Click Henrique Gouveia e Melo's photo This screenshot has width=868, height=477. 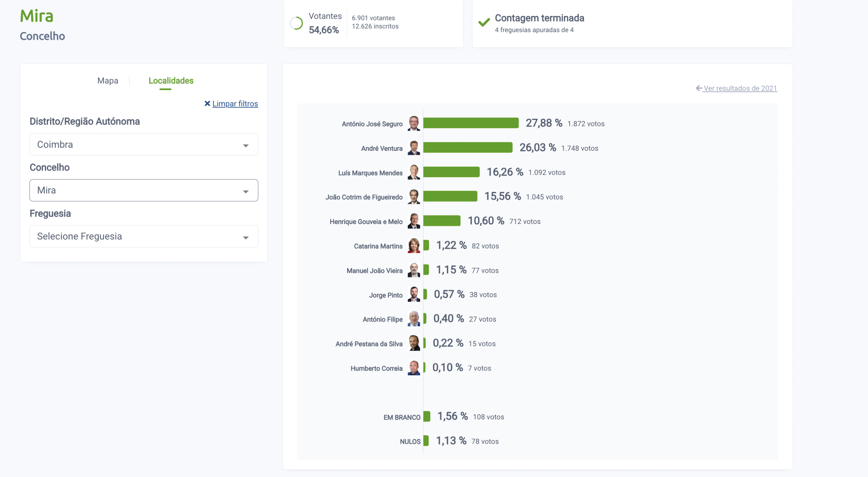pos(414,221)
